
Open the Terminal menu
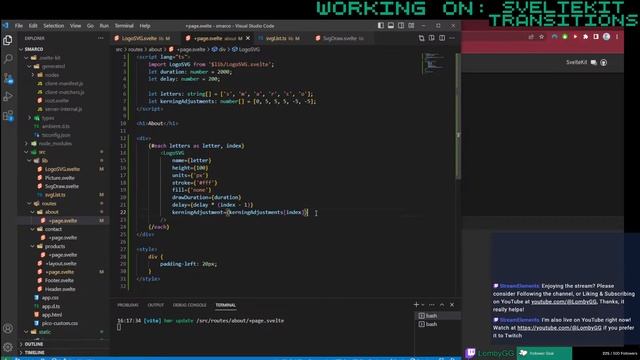[x=124, y=26]
